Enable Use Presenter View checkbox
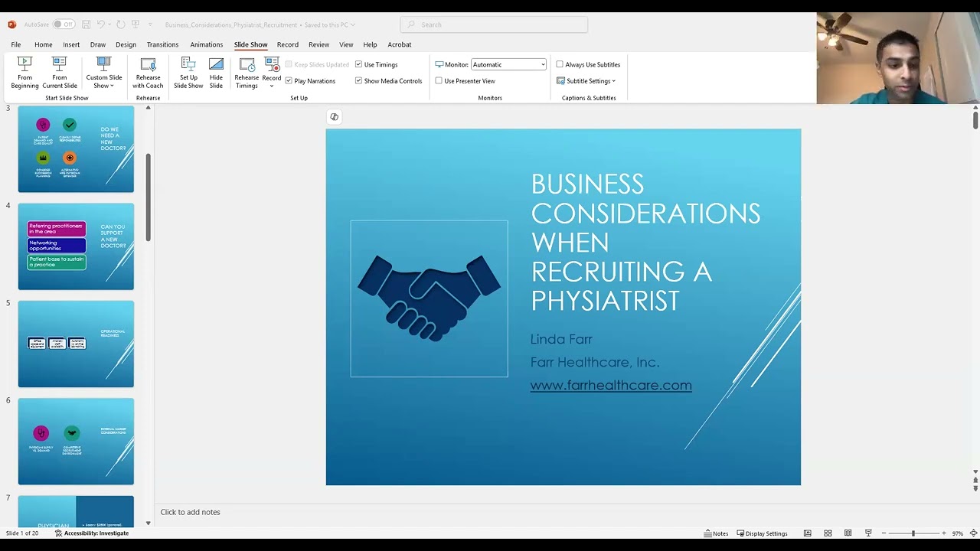 [x=439, y=81]
